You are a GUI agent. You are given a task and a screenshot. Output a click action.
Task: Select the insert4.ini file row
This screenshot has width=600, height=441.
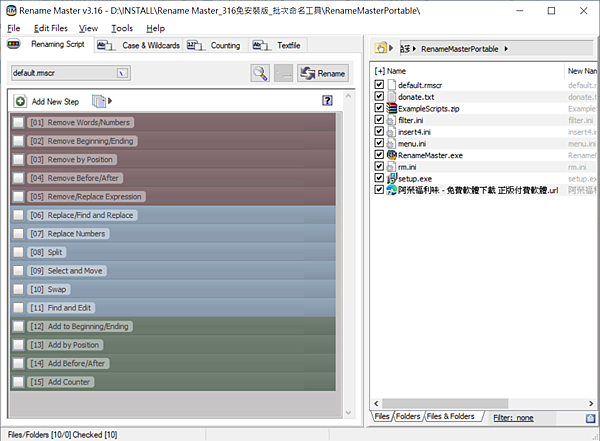484,132
